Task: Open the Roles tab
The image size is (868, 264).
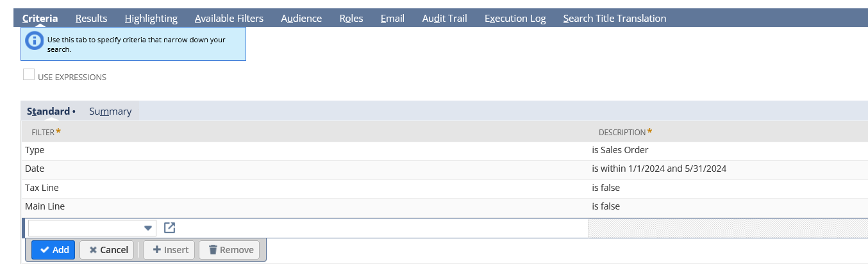Action: coord(351,19)
